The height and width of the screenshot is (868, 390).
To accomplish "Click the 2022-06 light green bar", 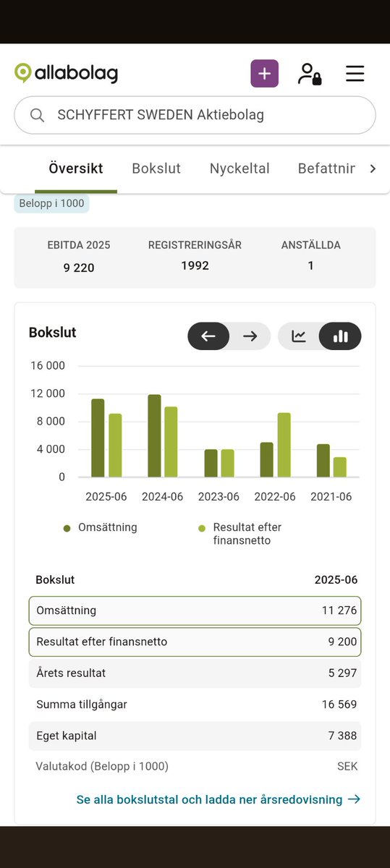I will pos(284,445).
